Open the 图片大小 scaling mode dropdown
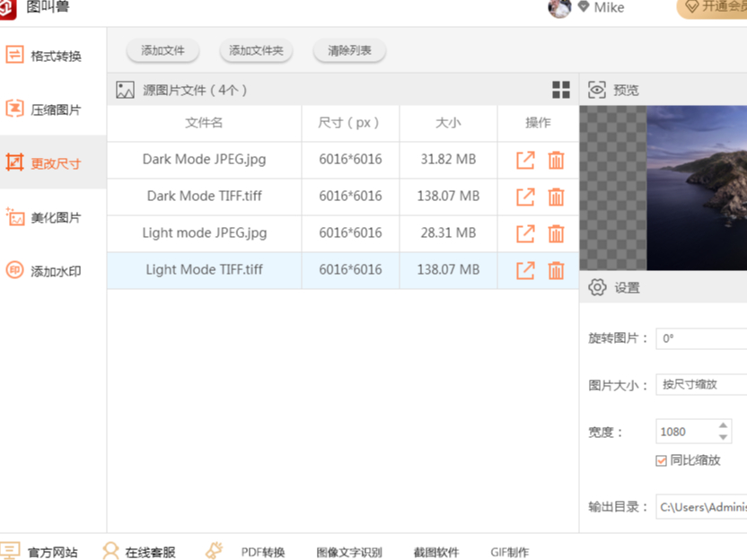747x560 pixels. pyautogui.click(x=701, y=384)
